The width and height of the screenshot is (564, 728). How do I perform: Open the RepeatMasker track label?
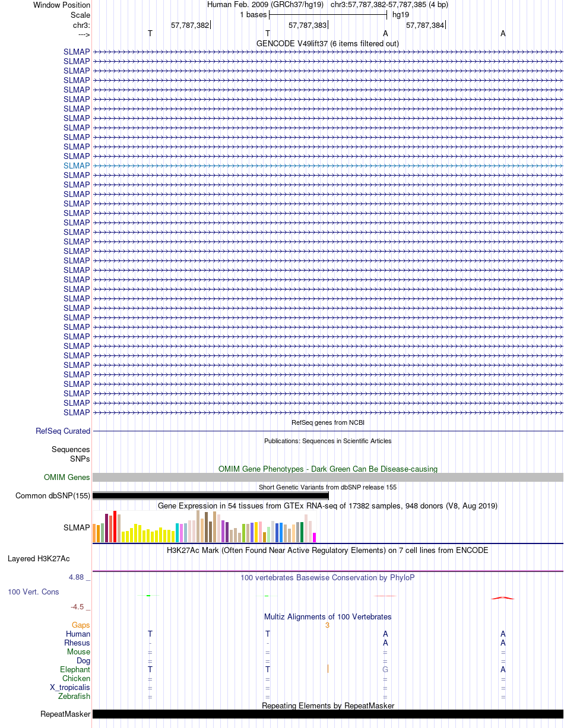[x=65, y=714]
